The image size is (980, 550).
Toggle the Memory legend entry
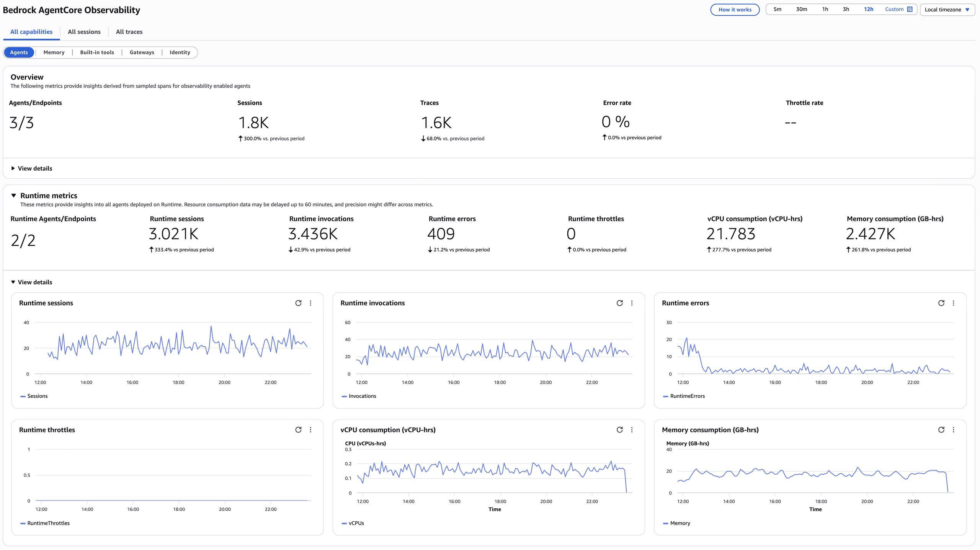pos(676,523)
